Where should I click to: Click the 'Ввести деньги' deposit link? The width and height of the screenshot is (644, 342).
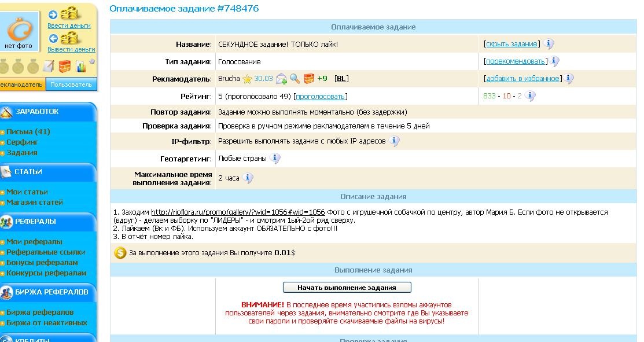pyautogui.click(x=69, y=26)
